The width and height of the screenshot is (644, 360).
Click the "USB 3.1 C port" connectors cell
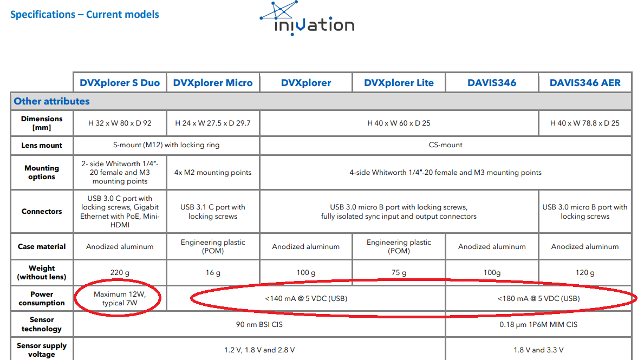click(x=213, y=212)
